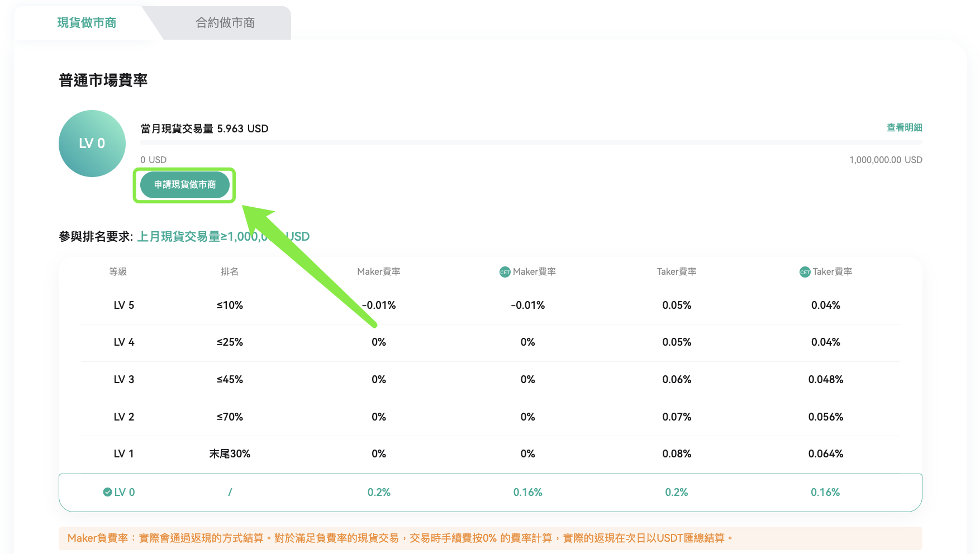
Task: Click the 0.07% Taker rate in LV 2 row
Action: 677,417
